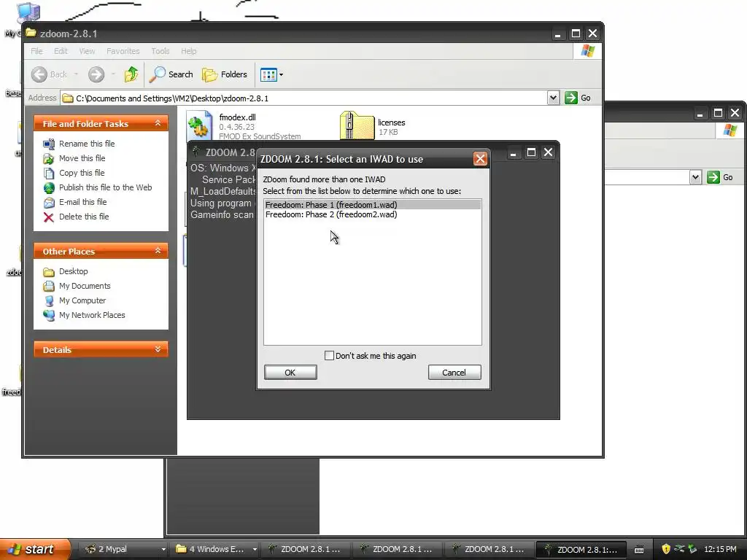Click the red Delete X icon
Image resolution: width=747 pixels, height=560 pixels.
49,217
